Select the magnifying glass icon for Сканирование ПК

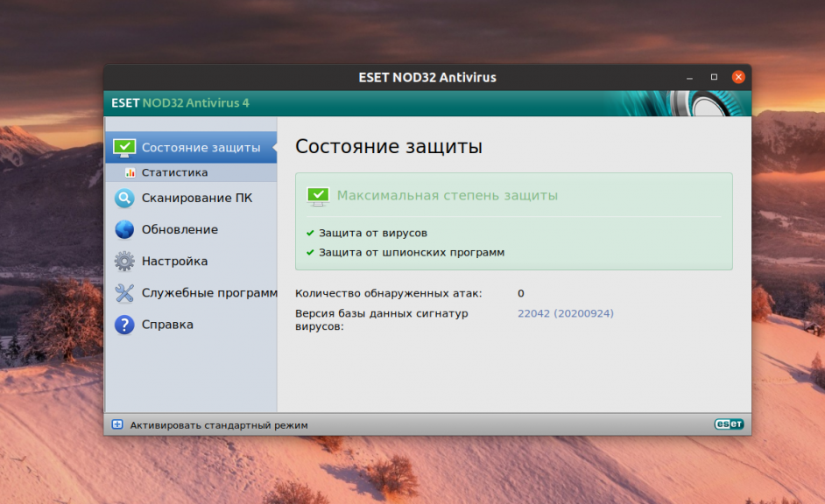124,198
